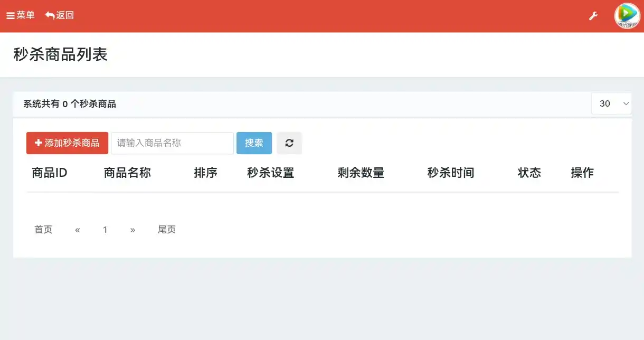The image size is (644, 340).
Task: Open the per-page count dropdown showing 30
Action: tap(611, 103)
